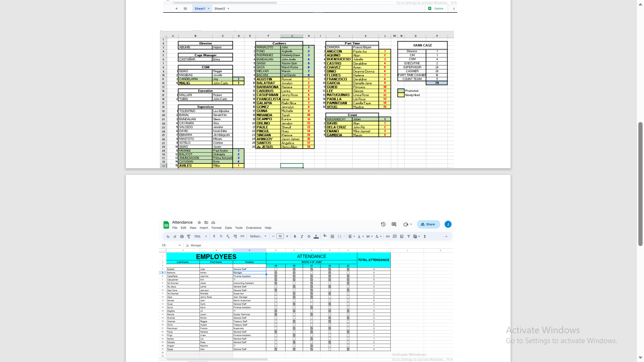Click the green Promoted legend swatch
The width and height of the screenshot is (644, 362).
[401, 91]
